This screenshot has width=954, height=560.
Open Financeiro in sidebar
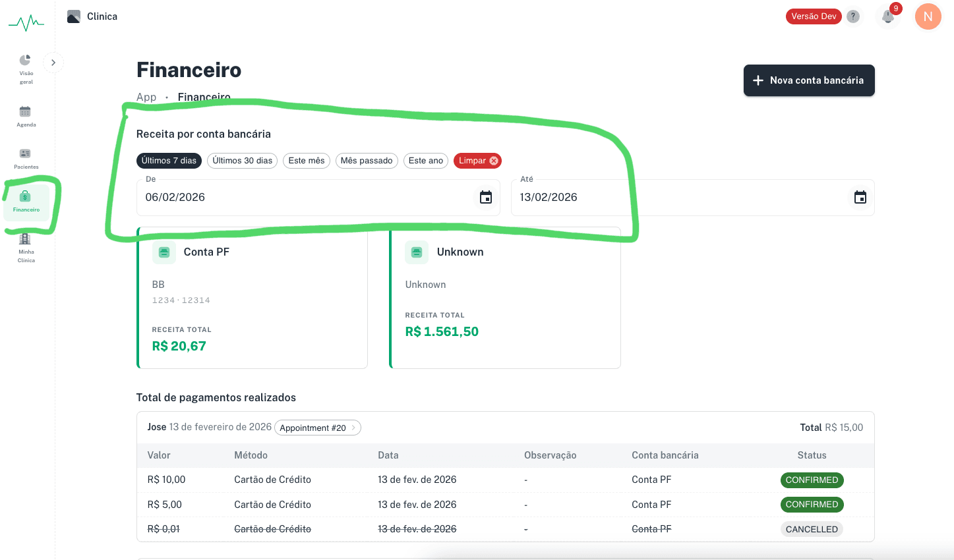pos(26,202)
